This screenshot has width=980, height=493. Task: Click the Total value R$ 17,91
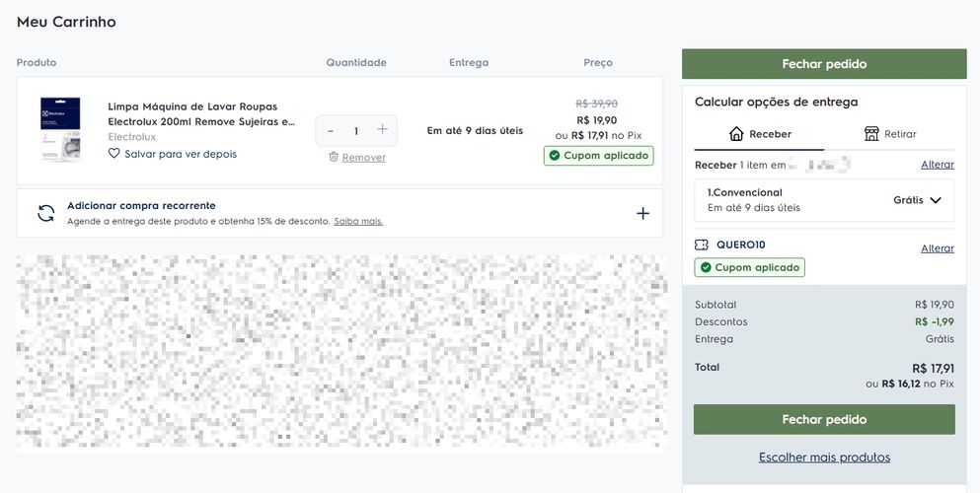934,368
